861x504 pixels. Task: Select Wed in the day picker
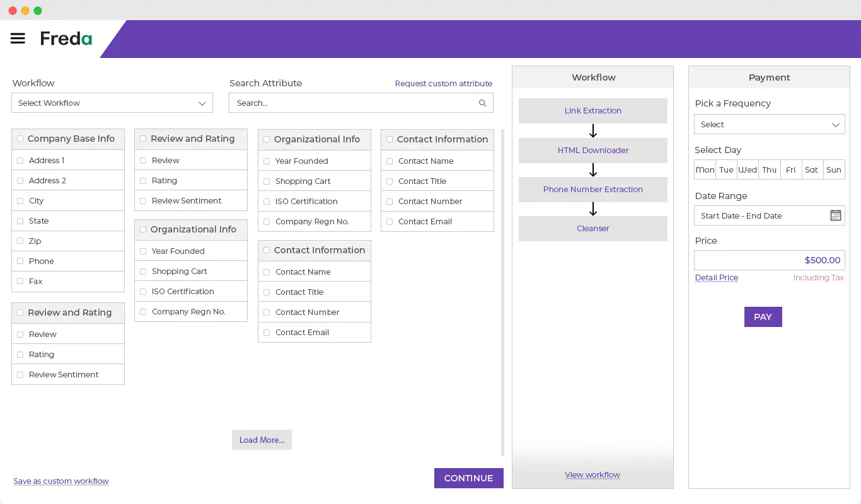coord(748,170)
